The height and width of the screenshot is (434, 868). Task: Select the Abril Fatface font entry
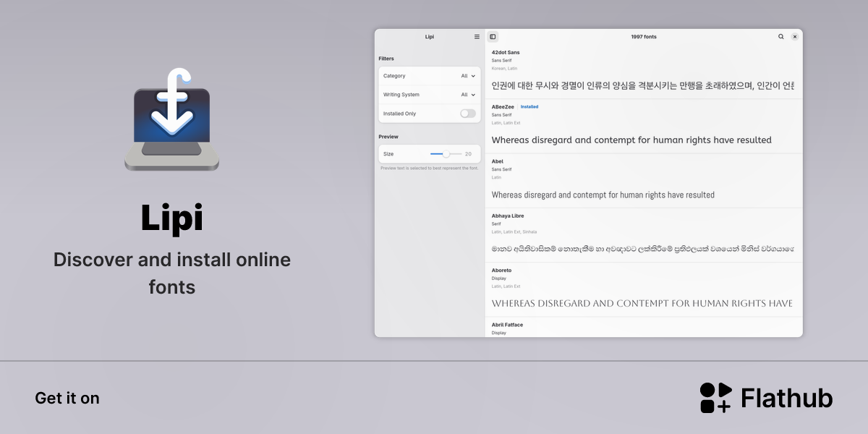click(643, 327)
